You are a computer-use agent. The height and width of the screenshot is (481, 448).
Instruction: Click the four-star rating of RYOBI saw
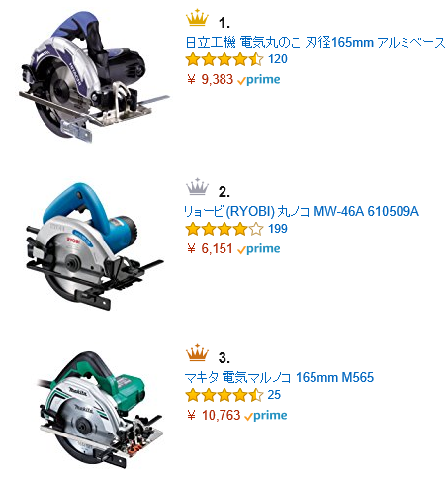tap(224, 229)
